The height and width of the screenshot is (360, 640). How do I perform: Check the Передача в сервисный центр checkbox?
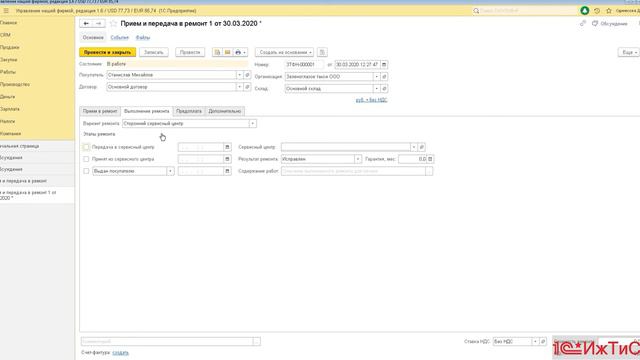[x=86, y=147]
